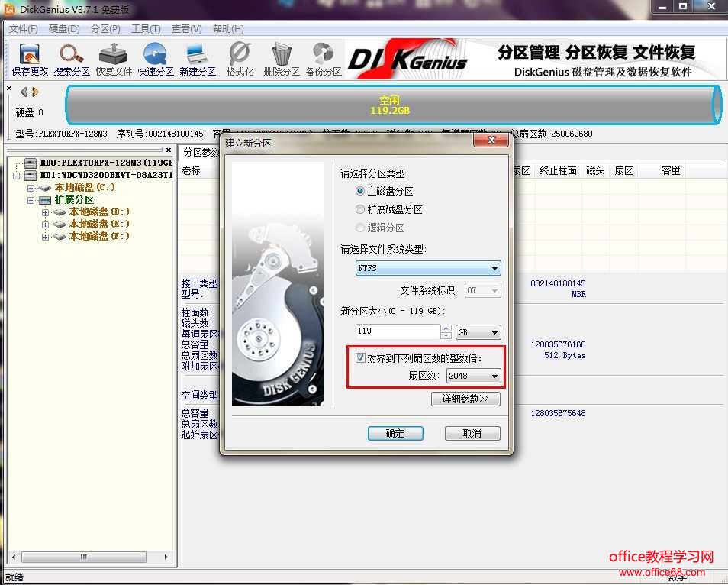Click the Local Disk (F:) drive icon
The image size is (728, 585).
(x=60, y=237)
